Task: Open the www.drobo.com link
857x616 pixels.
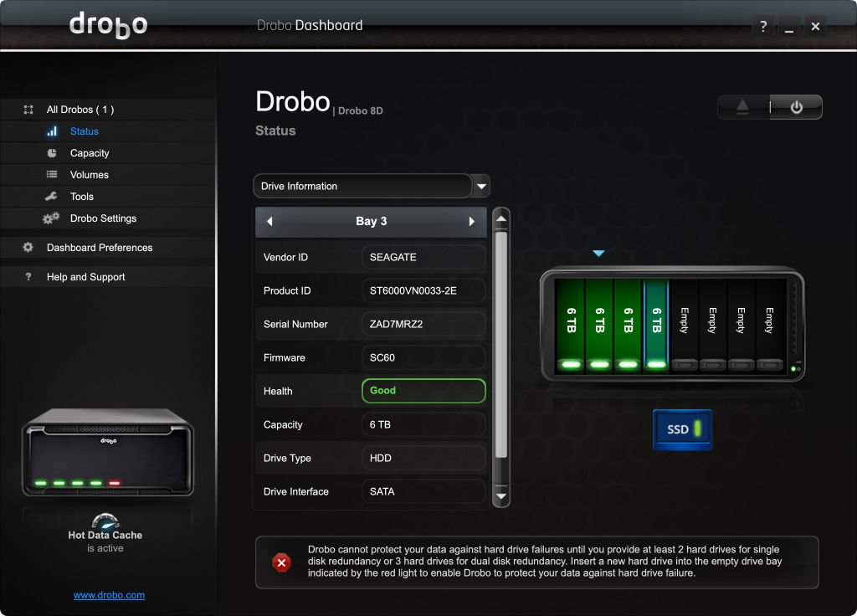Action: (x=110, y=595)
